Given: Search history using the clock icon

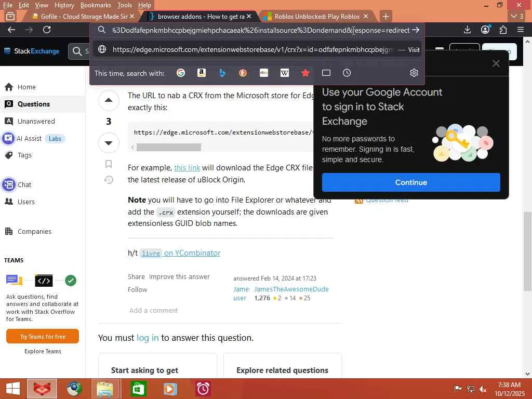Looking at the screenshot, I should tap(347, 73).
